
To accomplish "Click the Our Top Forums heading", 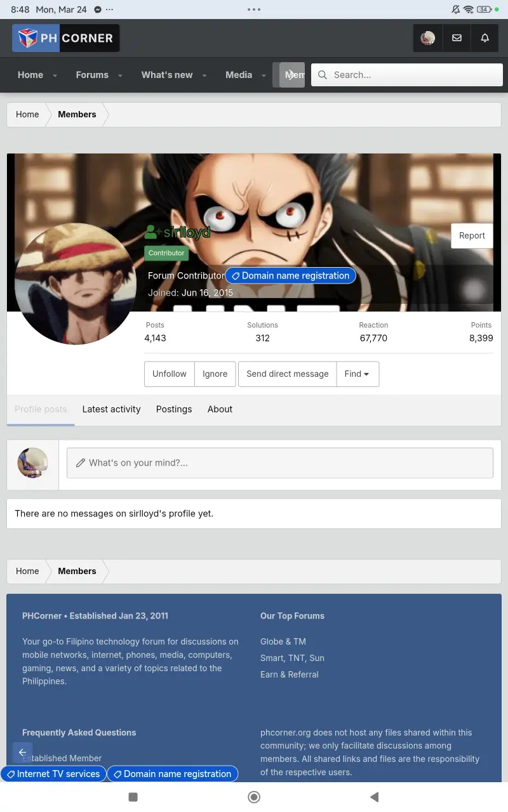I will pos(292,616).
